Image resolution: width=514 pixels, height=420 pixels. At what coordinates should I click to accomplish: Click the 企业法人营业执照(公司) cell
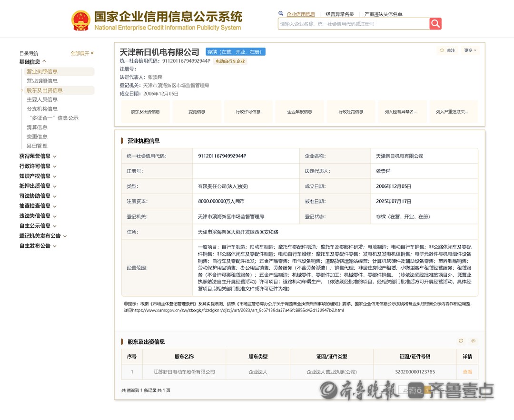[x=332, y=372]
